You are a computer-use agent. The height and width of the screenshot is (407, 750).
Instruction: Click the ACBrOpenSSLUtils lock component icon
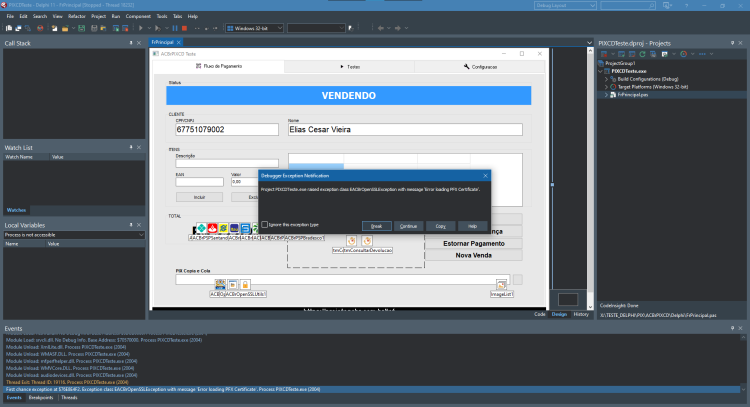(x=245, y=285)
